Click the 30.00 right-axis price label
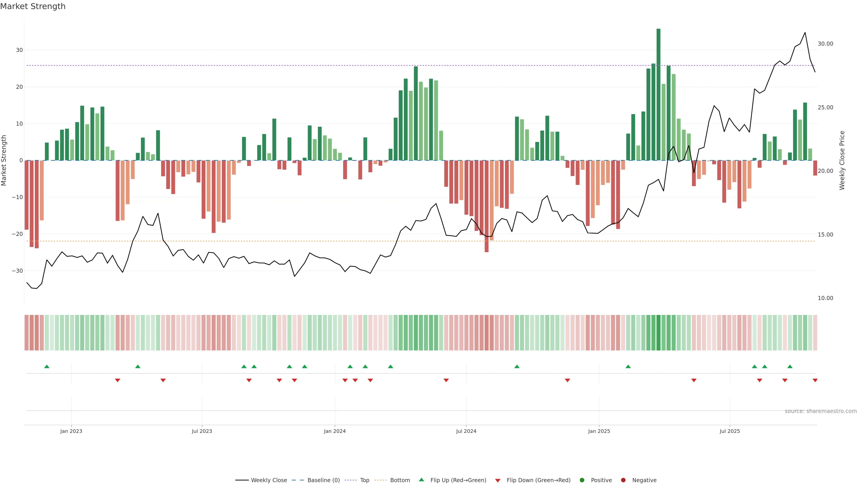 coord(825,44)
